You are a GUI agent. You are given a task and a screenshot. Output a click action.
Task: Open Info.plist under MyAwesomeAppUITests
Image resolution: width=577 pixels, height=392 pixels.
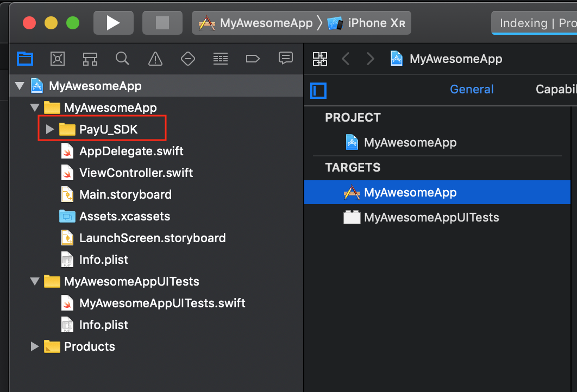coord(103,325)
